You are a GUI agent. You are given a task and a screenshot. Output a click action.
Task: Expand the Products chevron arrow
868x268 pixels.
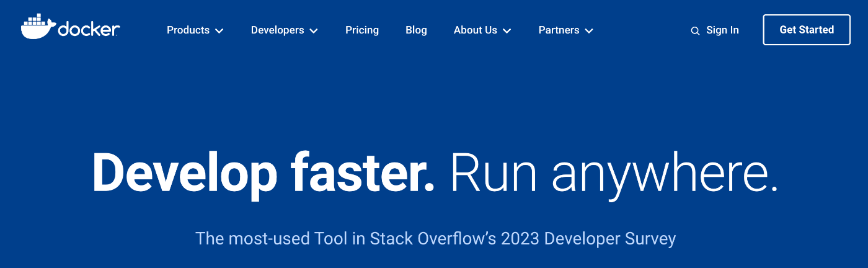point(219,30)
